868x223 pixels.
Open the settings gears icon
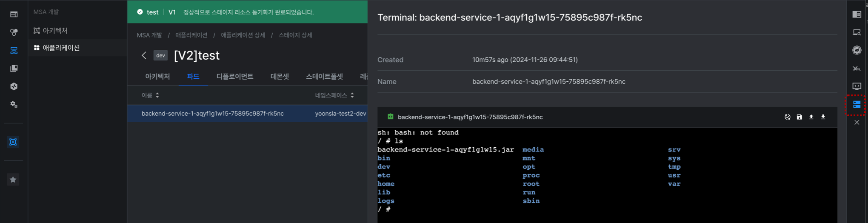pos(14,104)
